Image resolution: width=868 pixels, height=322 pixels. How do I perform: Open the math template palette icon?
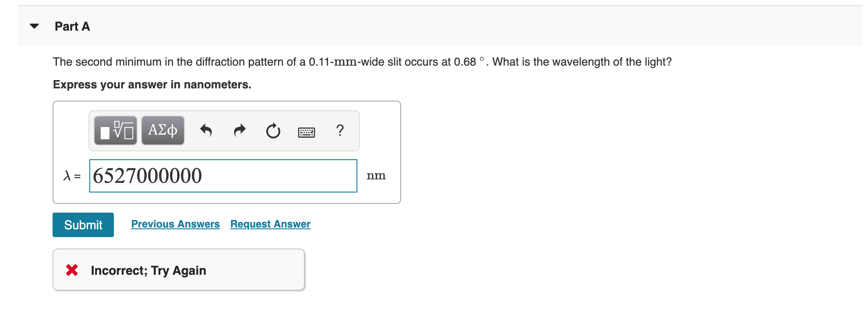(116, 130)
